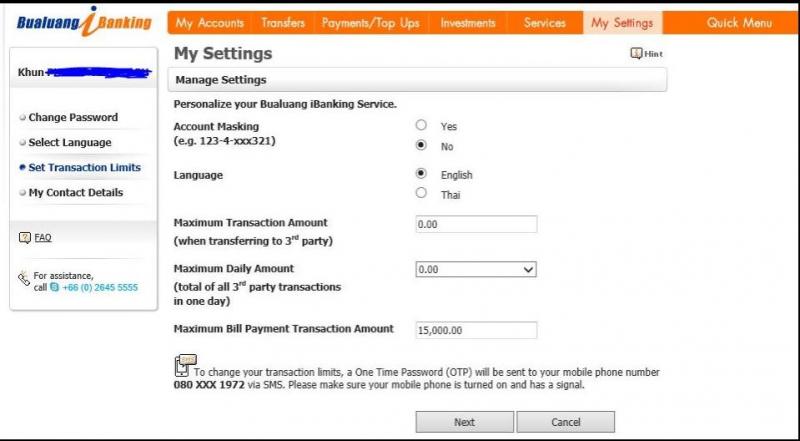
Task: Click the Maximum Transaction Amount field
Action: (476, 225)
